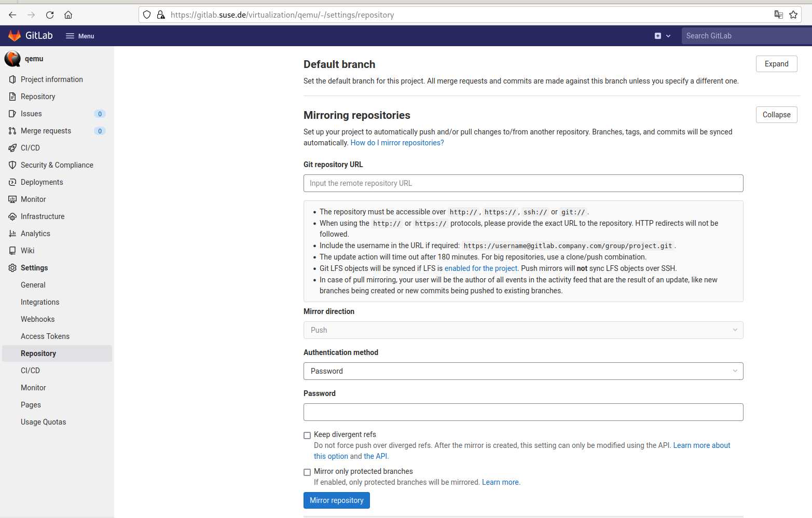Screen dimensions: 812x518
Task: Click the Git repository URL input field
Action: pyautogui.click(x=523, y=183)
